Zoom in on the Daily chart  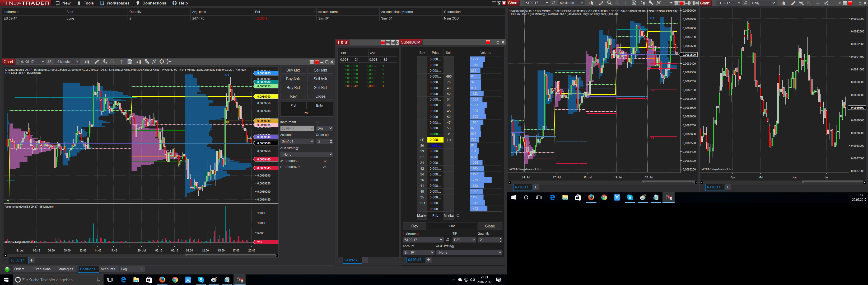[x=801, y=3]
